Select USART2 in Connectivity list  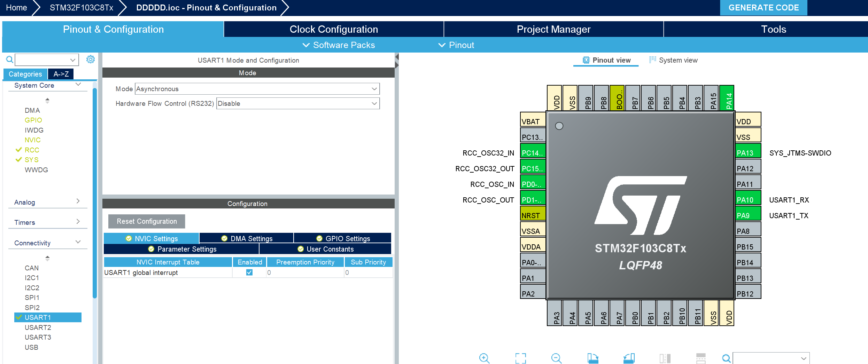(x=38, y=327)
